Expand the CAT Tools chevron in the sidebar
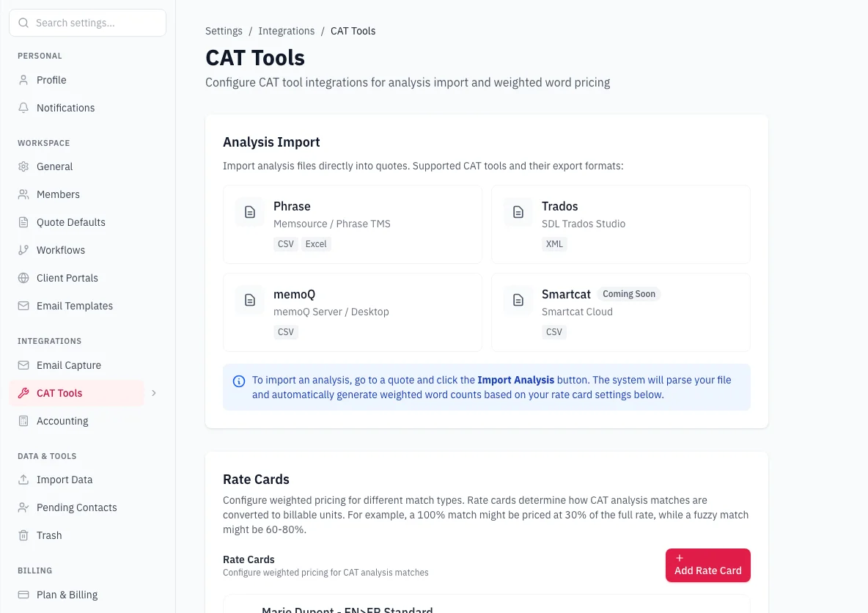 pyautogui.click(x=153, y=393)
